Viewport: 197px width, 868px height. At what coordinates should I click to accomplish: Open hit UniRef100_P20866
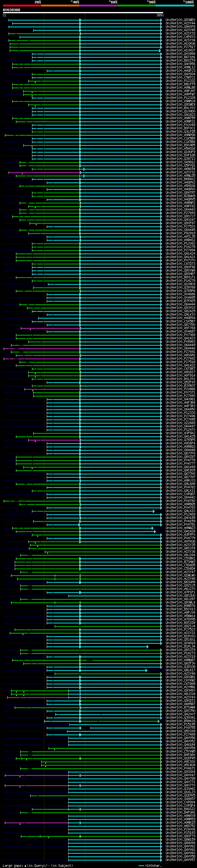(x=180, y=389)
